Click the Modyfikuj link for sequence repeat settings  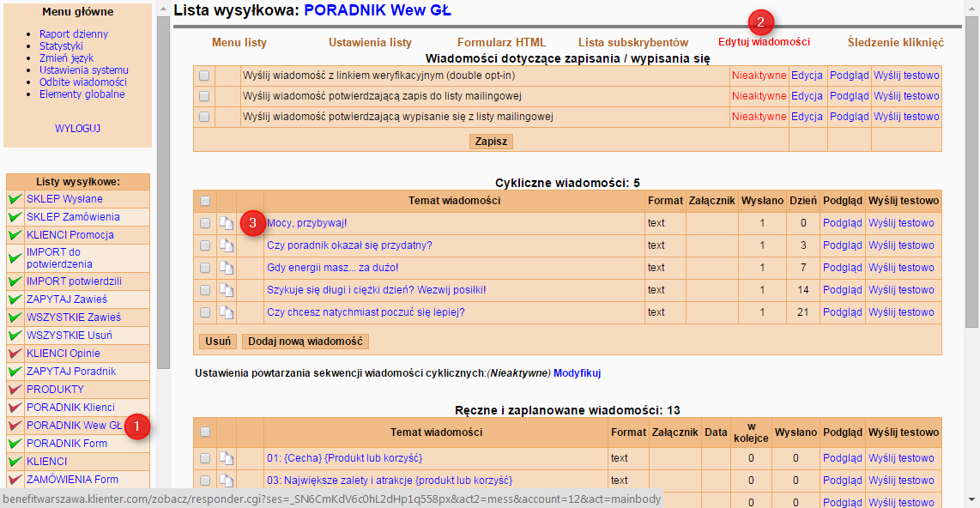point(577,373)
